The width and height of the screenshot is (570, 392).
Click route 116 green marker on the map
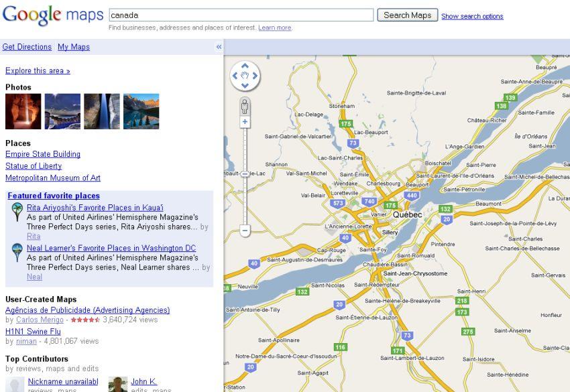point(340,347)
